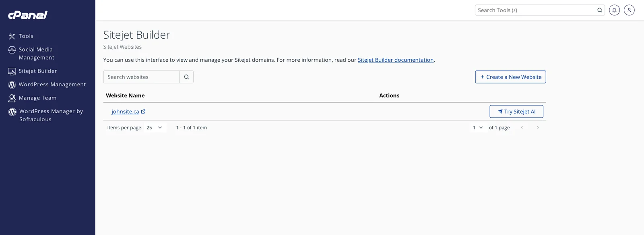Select Sitejet Builder sidebar item

(x=38, y=71)
